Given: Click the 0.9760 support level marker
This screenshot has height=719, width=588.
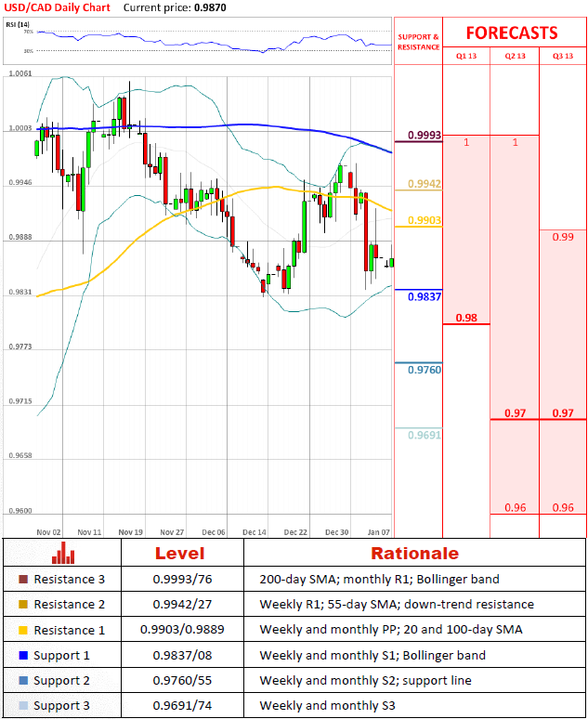Looking at the screenshot, I should point(425,370).
